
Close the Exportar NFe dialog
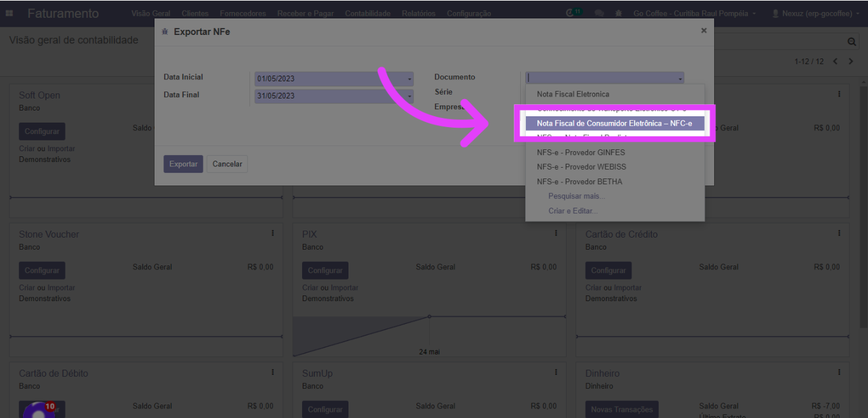(x=703, y=30)
